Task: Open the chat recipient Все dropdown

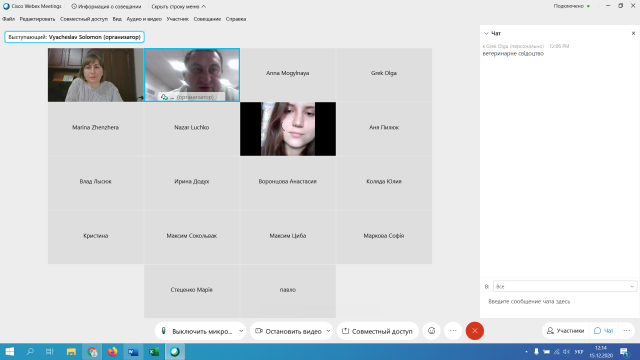Action: point(564,287)
